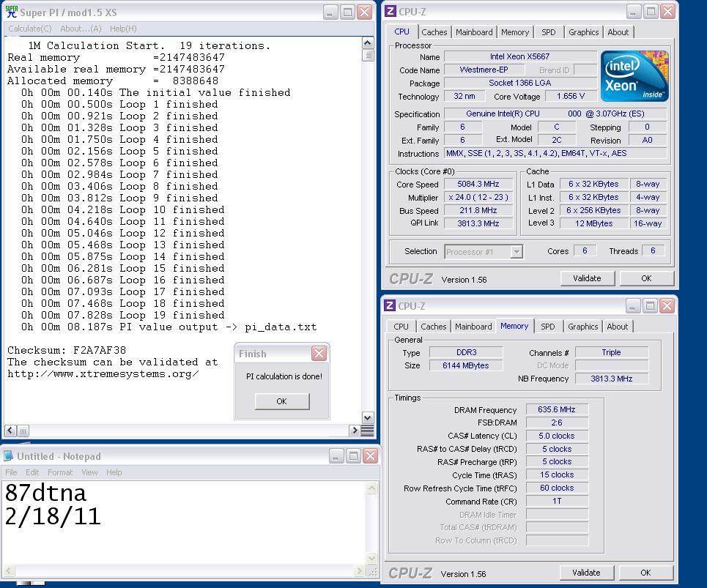Switch to SPD tab in lower CPU-Z window
The image size is (707, 588).
point(547,326)
